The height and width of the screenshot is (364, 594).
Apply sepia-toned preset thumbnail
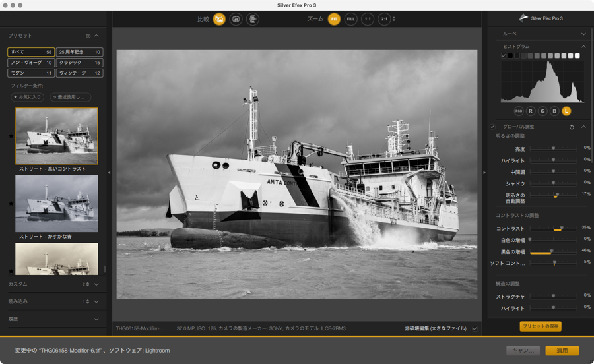tap(57, 258)
